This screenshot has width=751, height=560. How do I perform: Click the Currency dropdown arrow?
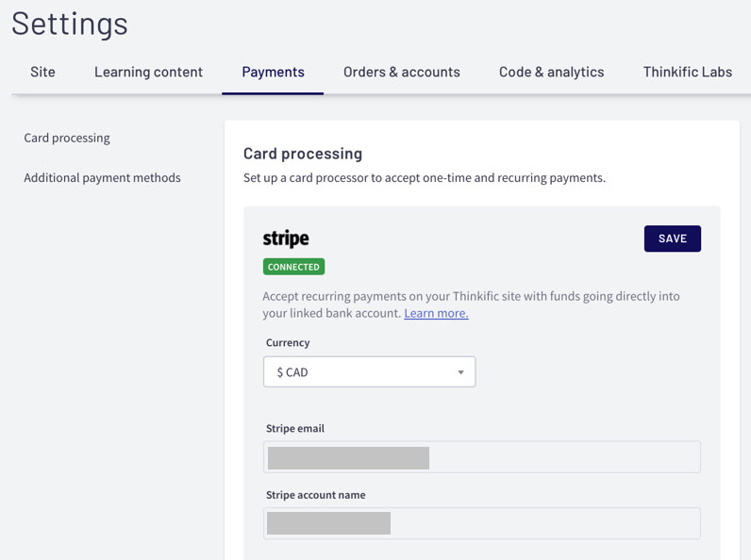point(460,371)
